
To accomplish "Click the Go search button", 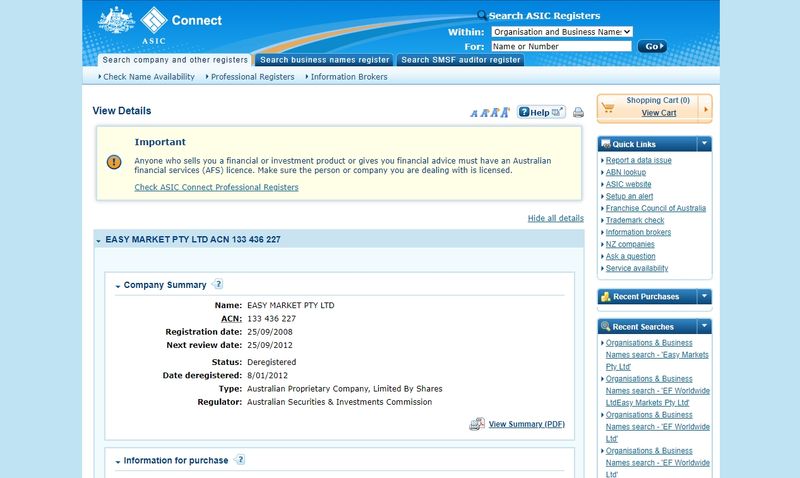I will tap(652, 46).
